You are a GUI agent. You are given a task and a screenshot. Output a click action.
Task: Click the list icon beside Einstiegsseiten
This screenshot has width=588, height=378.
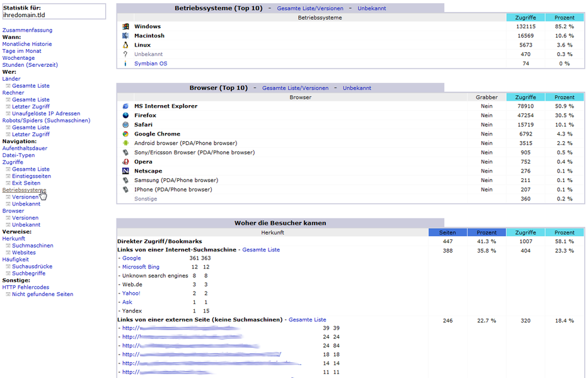tap(8, 176)
